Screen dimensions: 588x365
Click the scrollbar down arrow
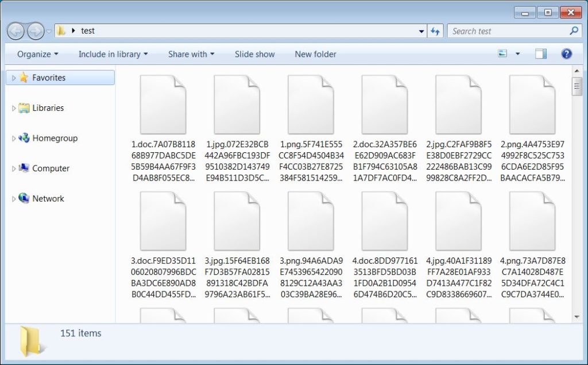click(x=577, y=317)
